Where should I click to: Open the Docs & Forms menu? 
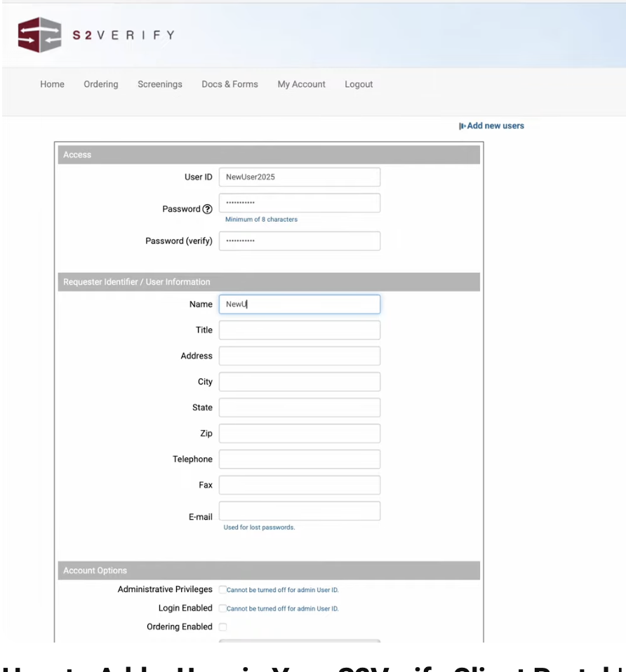(229, 84)
